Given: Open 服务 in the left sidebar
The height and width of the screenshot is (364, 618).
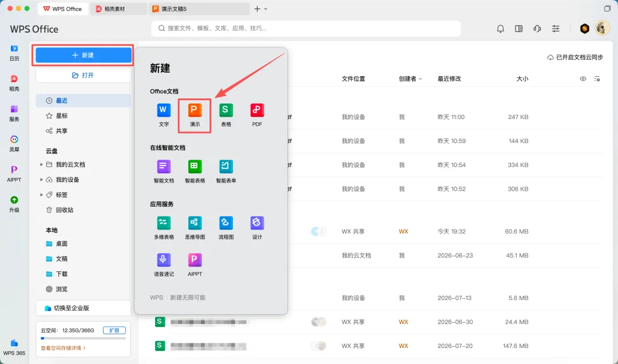Looking at the screenshot, I should tap(14, 113).
